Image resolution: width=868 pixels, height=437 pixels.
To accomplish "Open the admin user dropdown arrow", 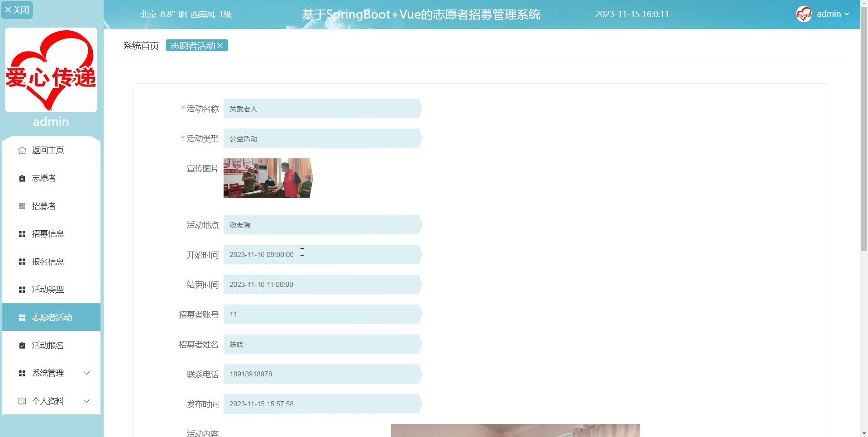I will [x=847, y=14].
